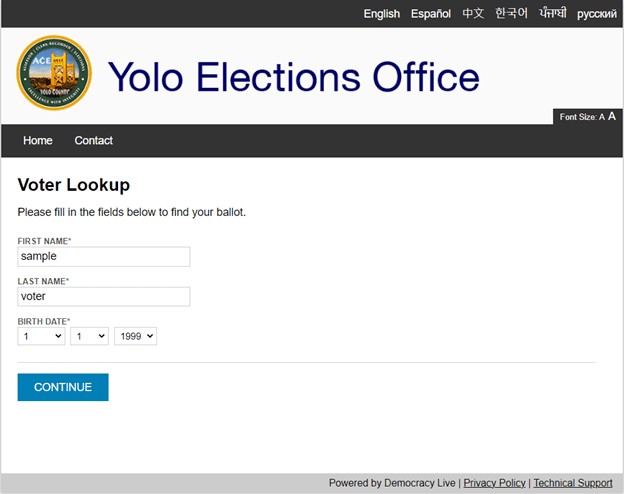Switch language to Punjabi (ਪੰਜਾਬੀ)

coord(553,14)
